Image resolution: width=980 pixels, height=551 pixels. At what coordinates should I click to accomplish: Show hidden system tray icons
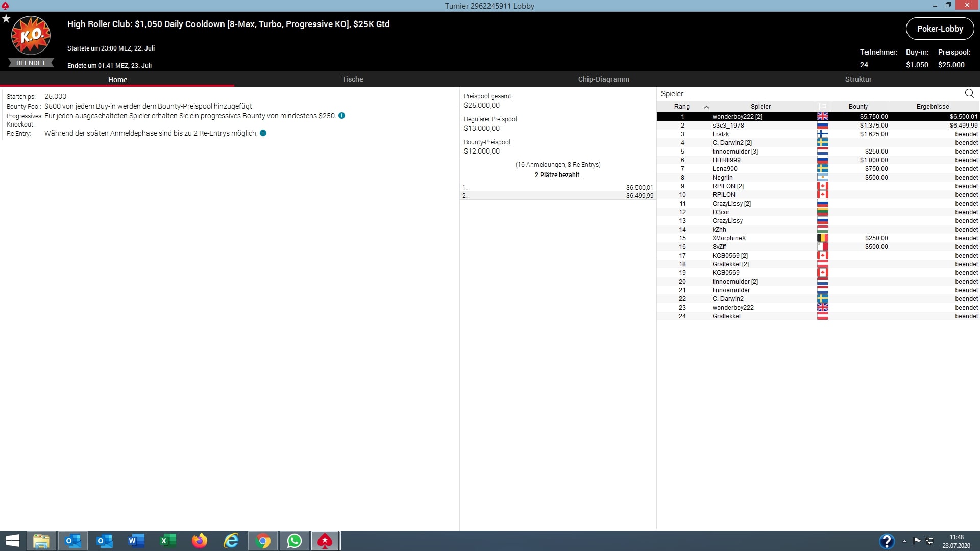(904, 541)
